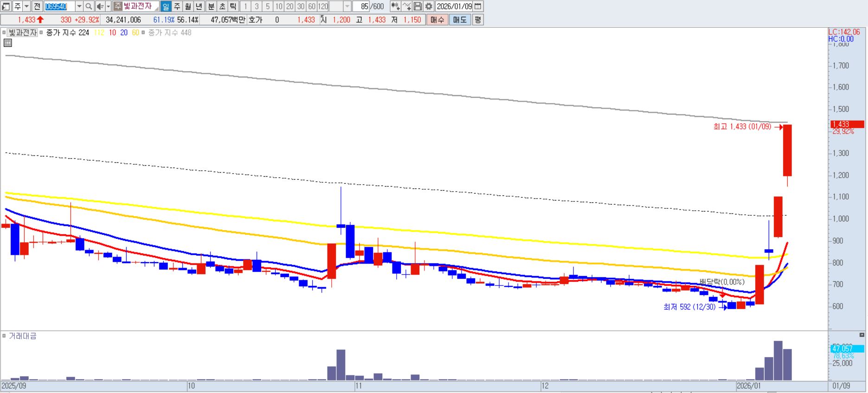Open chart settings gear icon
Screen dimensions: 868x393
click(x=429, y=6)
